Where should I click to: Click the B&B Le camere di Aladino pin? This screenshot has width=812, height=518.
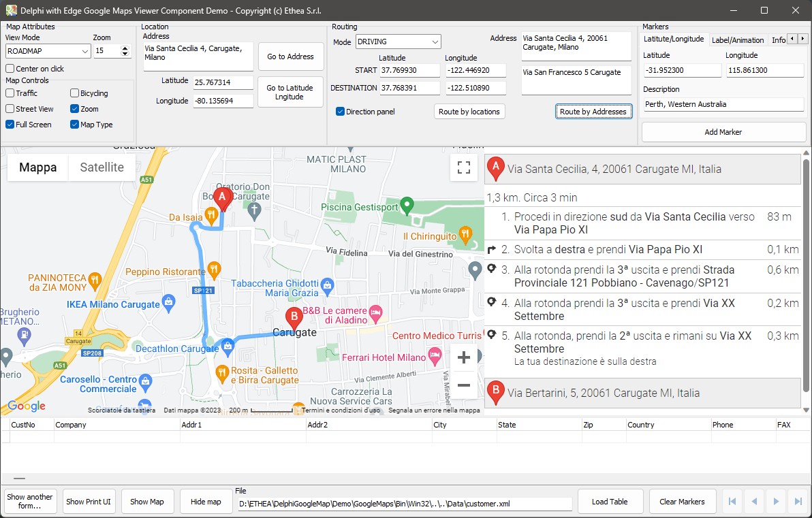(375, 312)
